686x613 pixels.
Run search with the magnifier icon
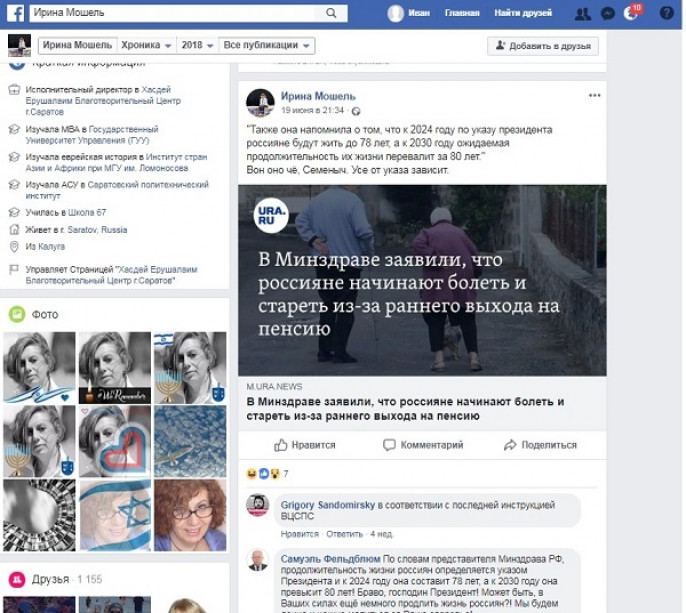[x=331, y=13]
